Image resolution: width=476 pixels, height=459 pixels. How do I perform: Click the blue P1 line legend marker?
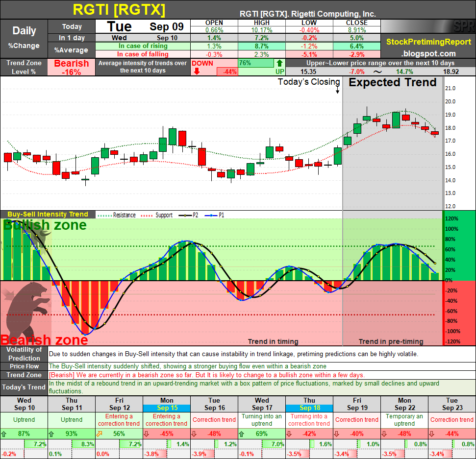211,216
